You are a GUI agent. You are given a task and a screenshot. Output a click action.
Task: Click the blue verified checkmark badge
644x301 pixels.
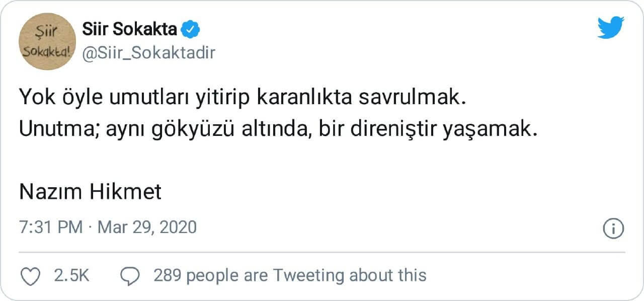click(191, 30)
